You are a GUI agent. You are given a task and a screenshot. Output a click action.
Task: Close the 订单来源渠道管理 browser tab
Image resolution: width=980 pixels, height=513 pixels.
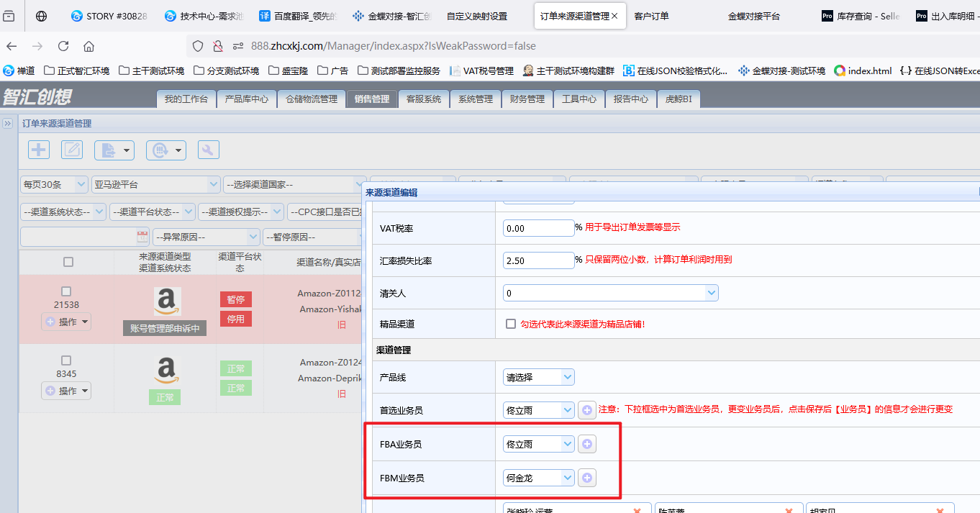pyautogui.click(x=614, y=16)
